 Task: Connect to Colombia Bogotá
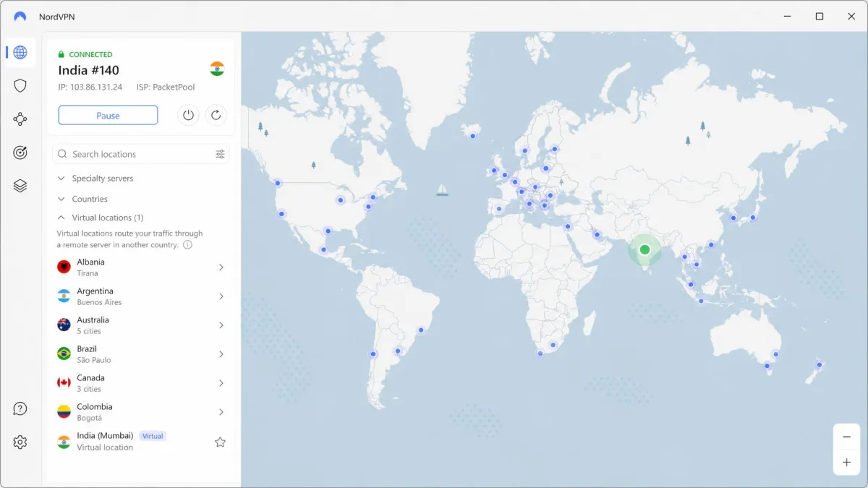[x=141, y=412]
